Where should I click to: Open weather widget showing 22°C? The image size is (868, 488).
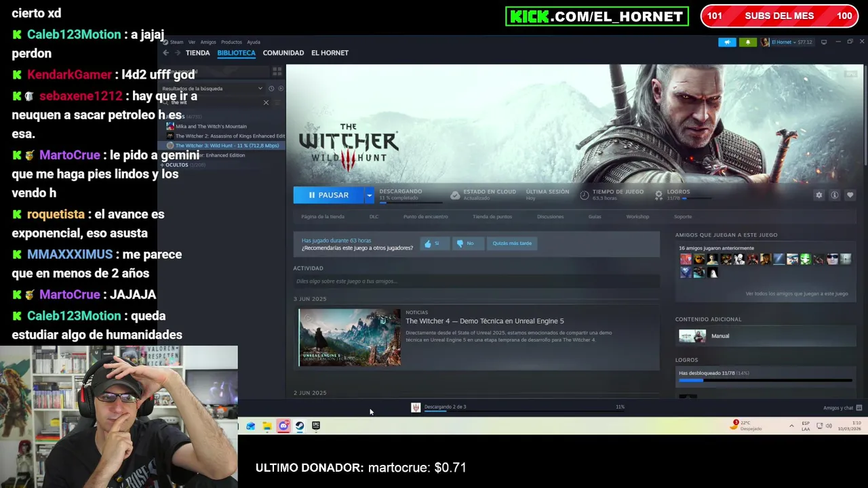[x=747, y=426]
